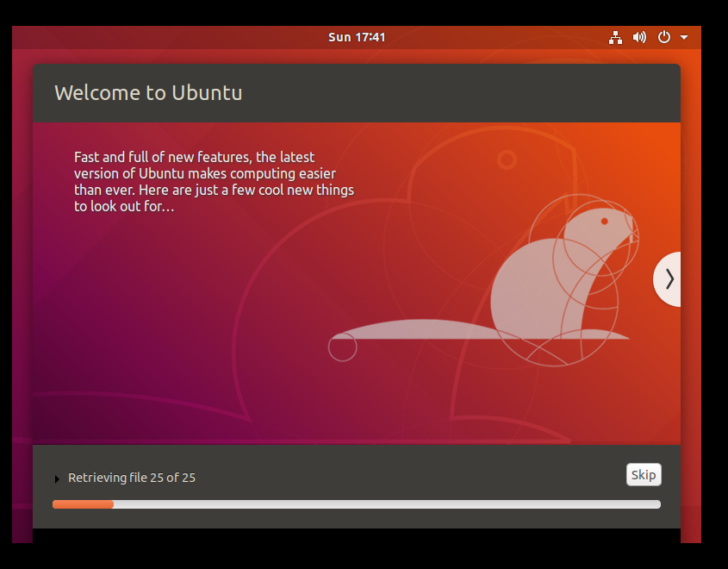
Task: Click the 'Welcome to Ubuntu' heading
Action: click(148, 92)
